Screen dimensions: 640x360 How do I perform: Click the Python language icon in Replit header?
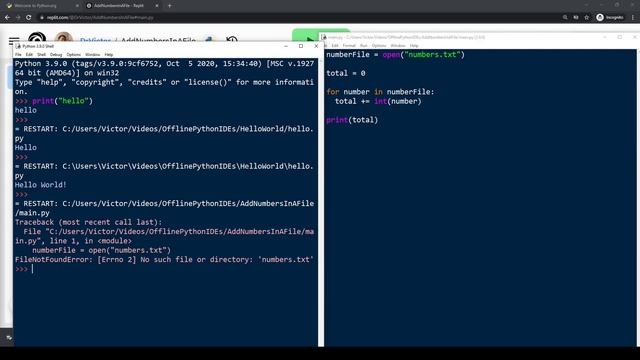click(209, 40)
